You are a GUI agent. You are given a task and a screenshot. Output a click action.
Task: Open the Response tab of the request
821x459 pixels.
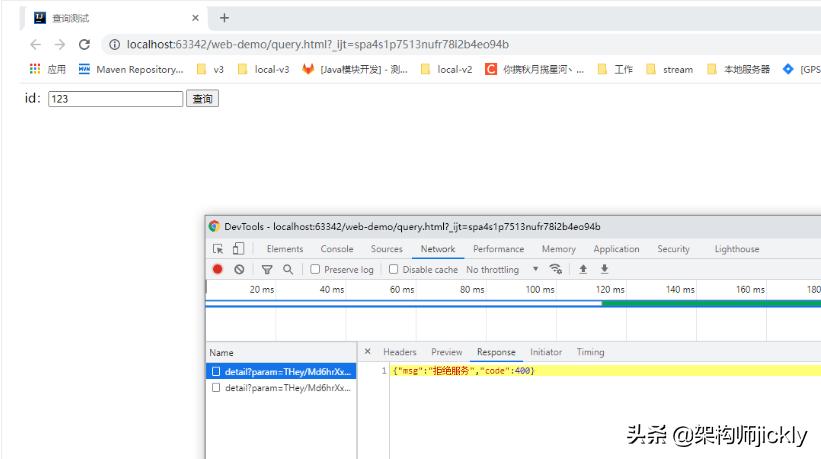click(x=496, y=352)
